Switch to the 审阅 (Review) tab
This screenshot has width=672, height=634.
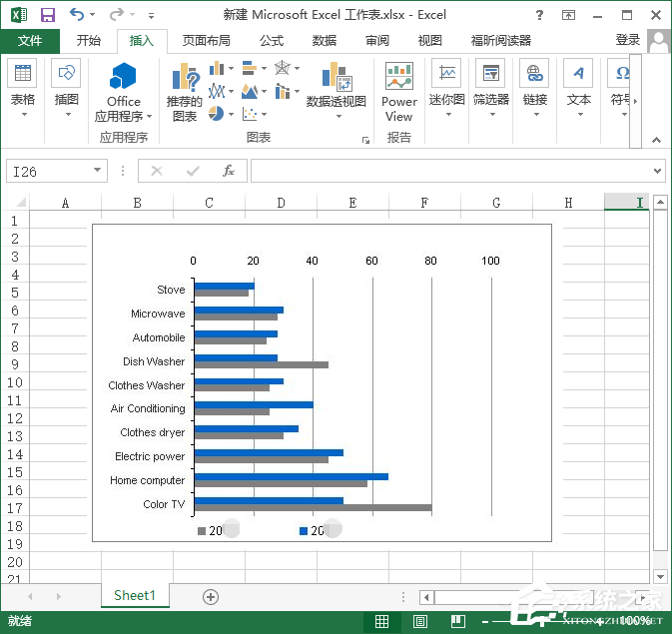377,41
